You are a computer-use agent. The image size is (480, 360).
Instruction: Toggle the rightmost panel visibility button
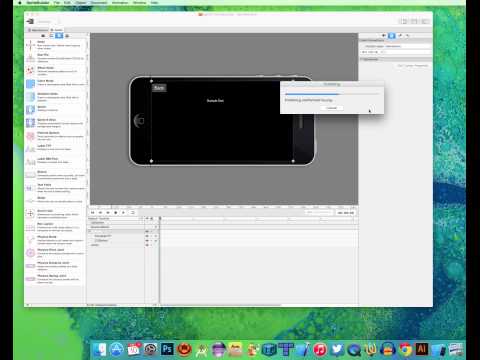click(425, 21)
